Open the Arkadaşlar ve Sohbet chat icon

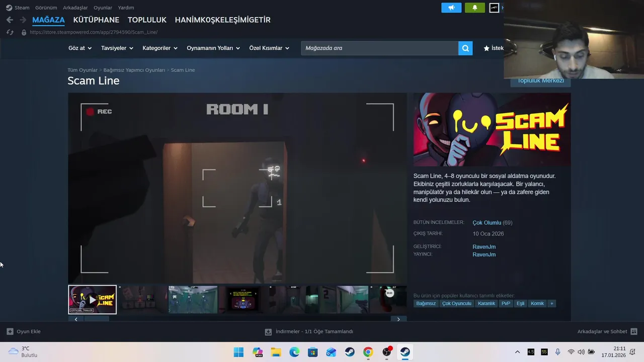[x=634, y=331]
